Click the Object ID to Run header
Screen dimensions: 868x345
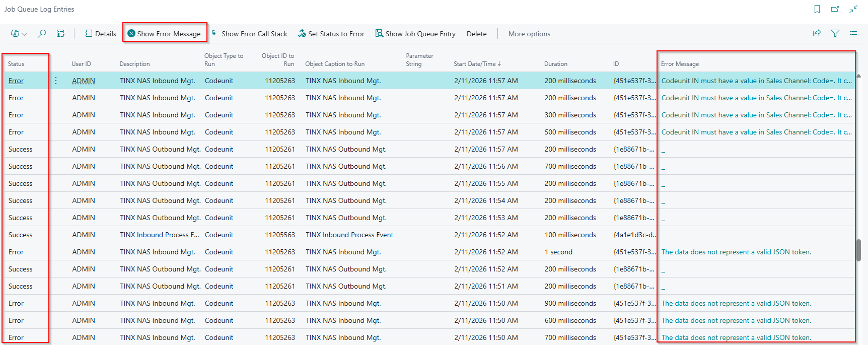(x=278, y=60)
